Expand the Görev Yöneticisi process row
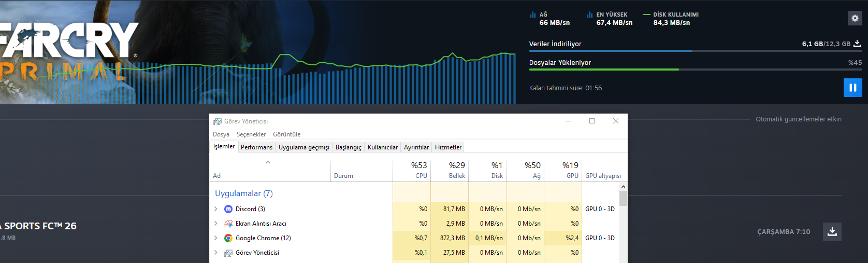This screenshot has height=263, width=868. click(x=216, y=253)
